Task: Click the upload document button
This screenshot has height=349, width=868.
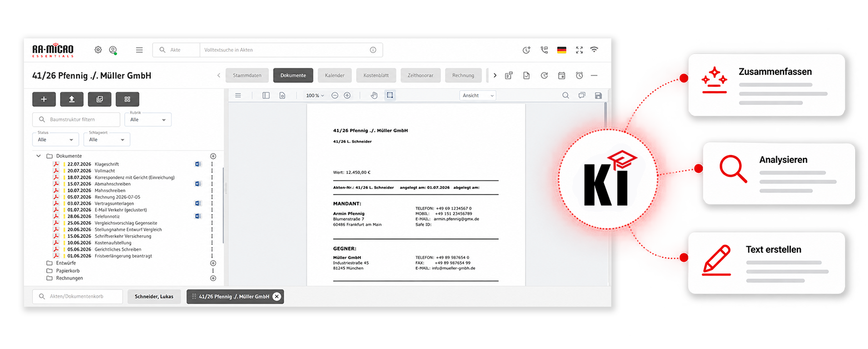Action: 72,99
